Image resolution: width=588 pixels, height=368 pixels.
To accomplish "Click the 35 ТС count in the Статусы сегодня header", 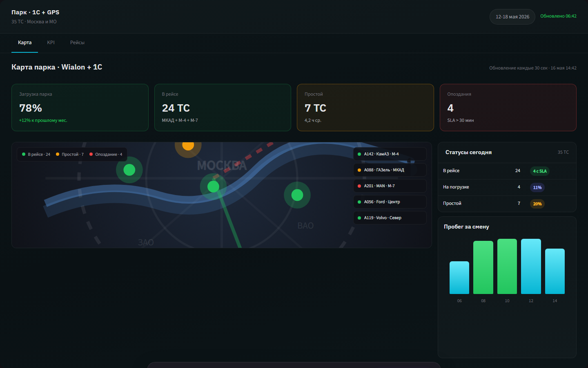I will [563, 152].
